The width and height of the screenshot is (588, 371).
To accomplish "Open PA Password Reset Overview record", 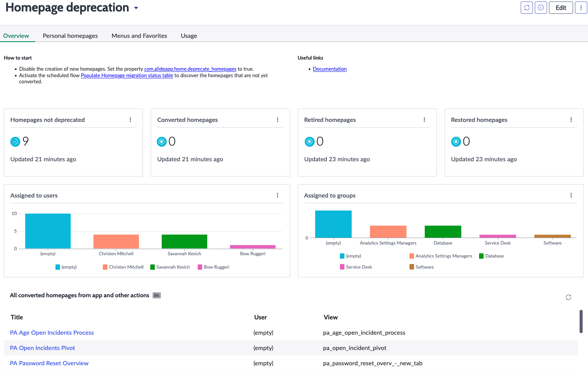I will (x=49, y=363).
